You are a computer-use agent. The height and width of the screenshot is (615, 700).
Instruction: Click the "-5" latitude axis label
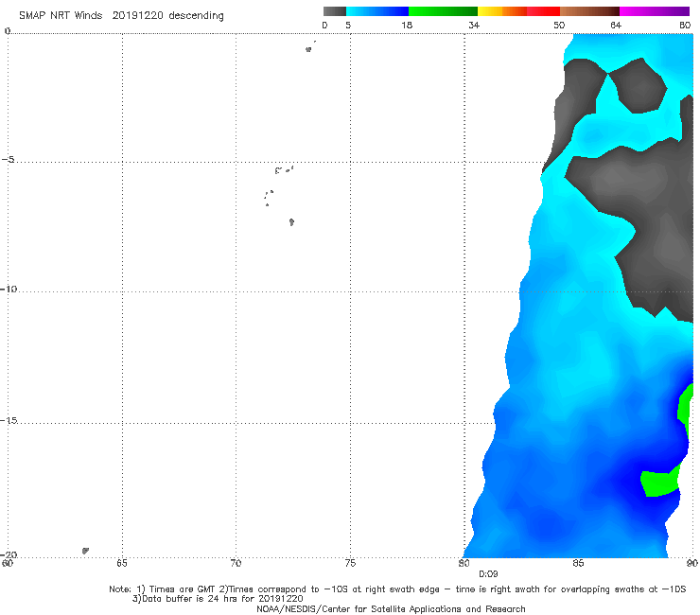click(9, 159)
